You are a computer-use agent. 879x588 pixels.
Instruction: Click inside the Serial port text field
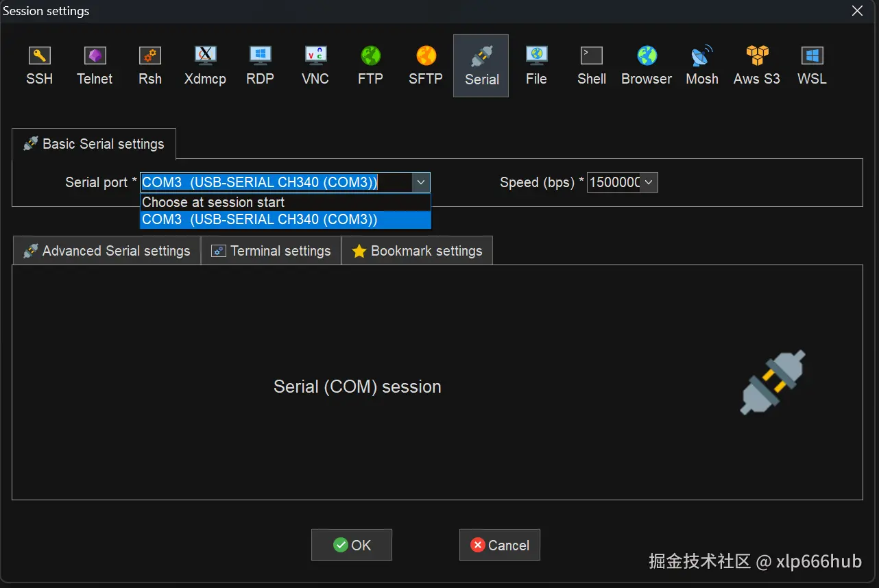click(x=276, y=182)
